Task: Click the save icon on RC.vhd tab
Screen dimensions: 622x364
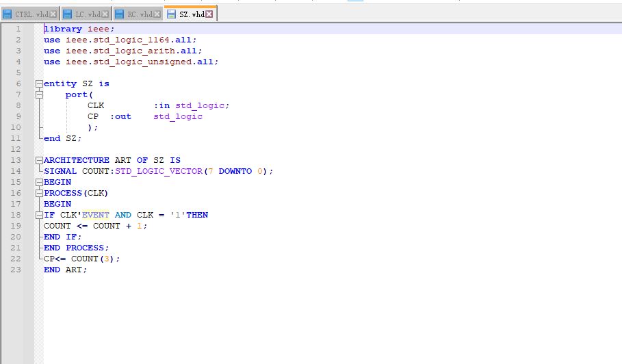Action: [x=119, y=14]
